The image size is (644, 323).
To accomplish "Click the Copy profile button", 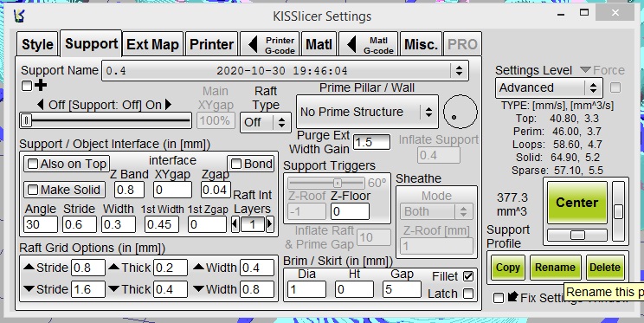I will click(508, 268).
